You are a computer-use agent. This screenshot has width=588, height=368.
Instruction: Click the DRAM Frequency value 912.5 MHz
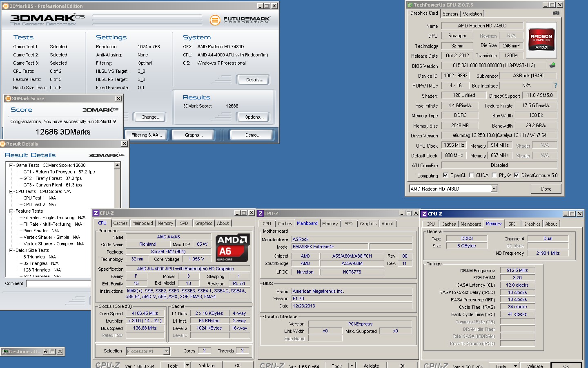(x=517, y=270)
